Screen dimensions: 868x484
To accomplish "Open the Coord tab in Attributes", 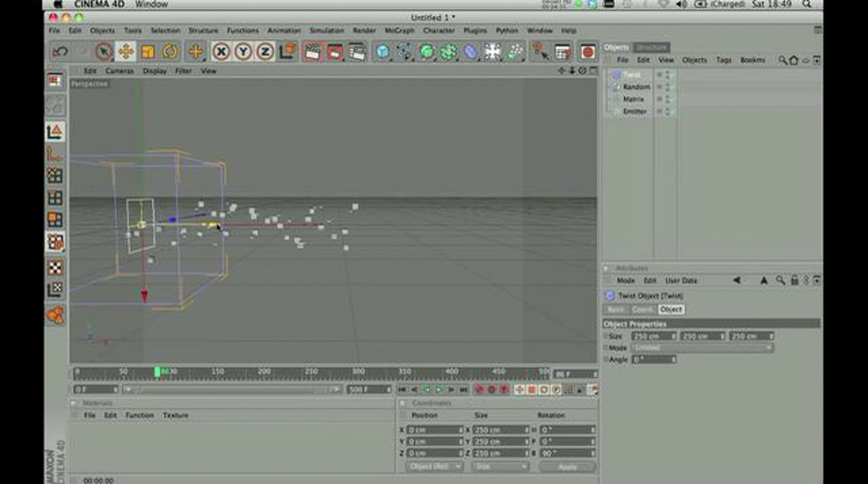I will [x=643, y=309].
